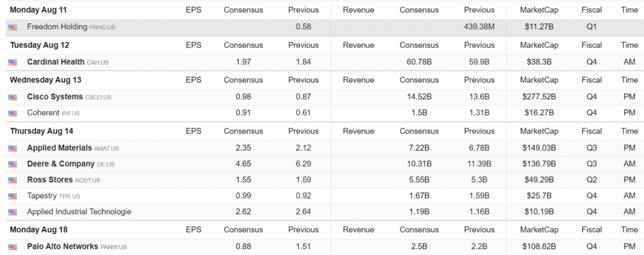Open the Cardinal Health earnings link
The height and width of the screenshot is (255, 644).
point(59,62)
